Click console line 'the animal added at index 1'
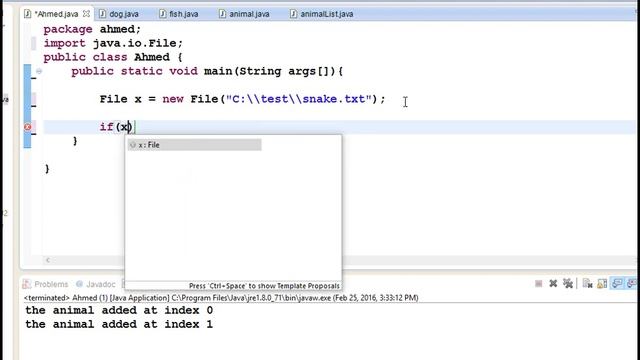The image size is (640, 360). pos(119,324)
